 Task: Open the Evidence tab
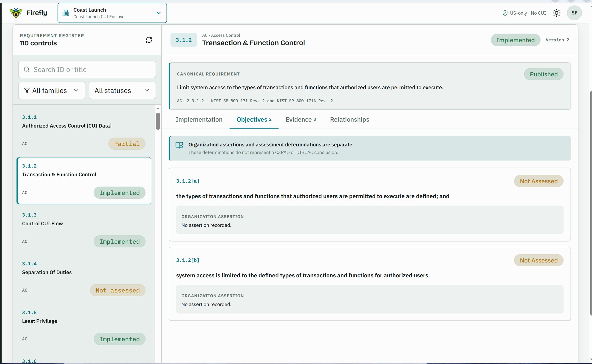coord(300,120)
